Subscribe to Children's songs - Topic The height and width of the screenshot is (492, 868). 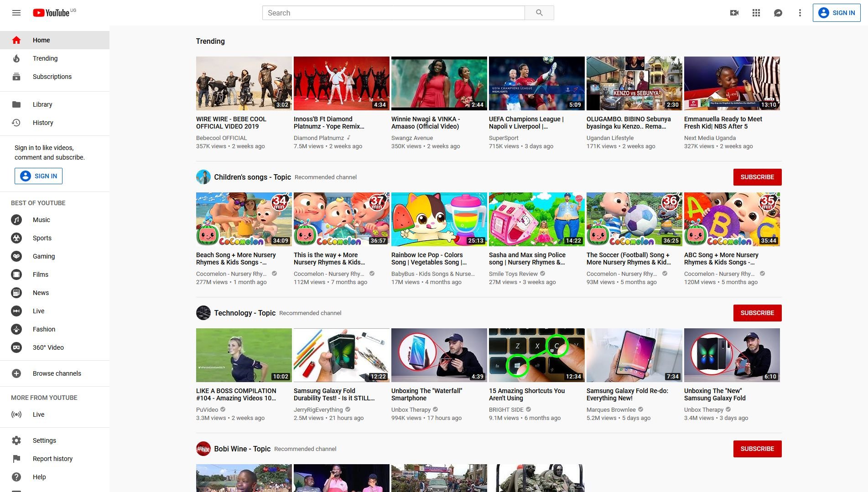pos(757,177)
